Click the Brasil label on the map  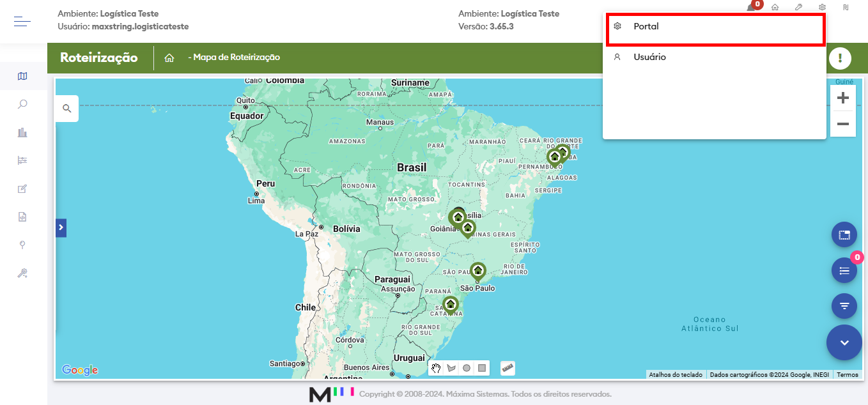coord(412,167)
